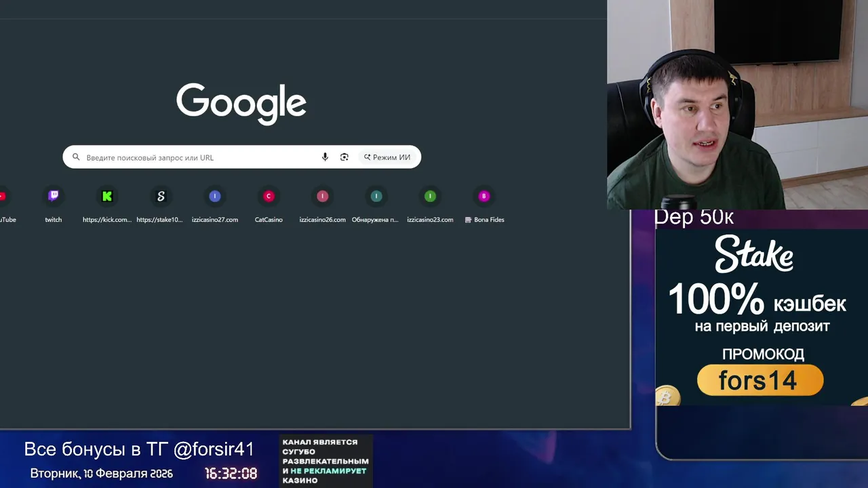Click the 'КАНАЛ ЯВЛЯЕТСЯ СУГУБО РАЗВЛЕКАТЕЛЬНЫМ' disclaimer
Screen dimensions: 868x488
point(326,461)
